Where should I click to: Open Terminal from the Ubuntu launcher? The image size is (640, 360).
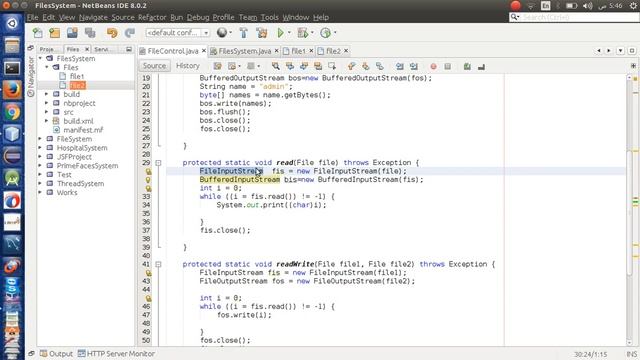(x=12, y=68)
